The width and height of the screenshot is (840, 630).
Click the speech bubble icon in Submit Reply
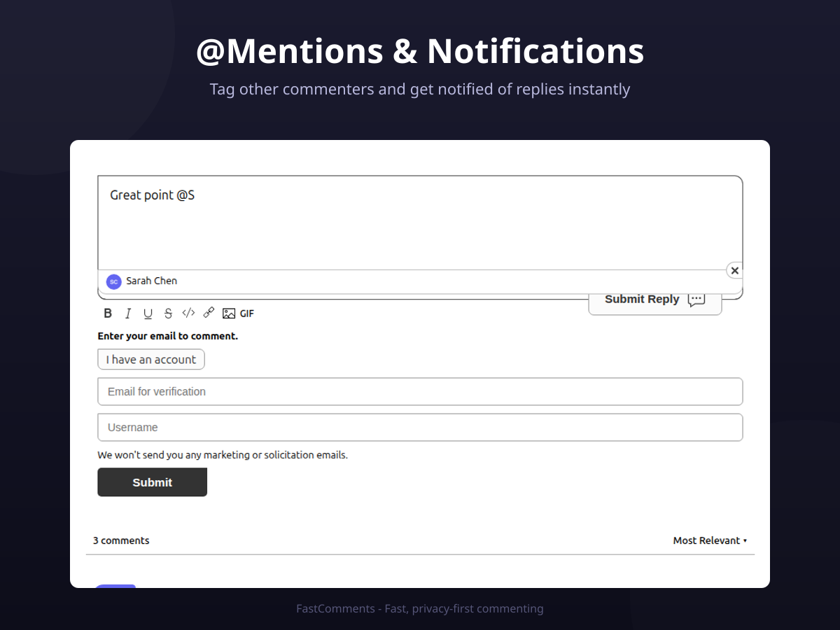point(696,300)
